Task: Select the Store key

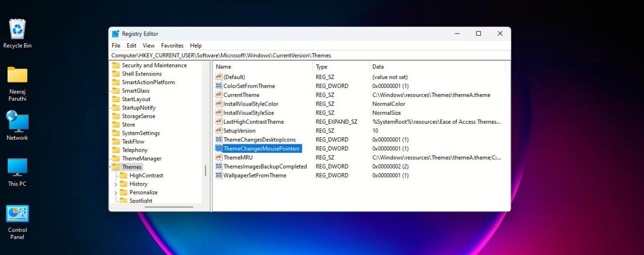Action: (x=128, y=125)
